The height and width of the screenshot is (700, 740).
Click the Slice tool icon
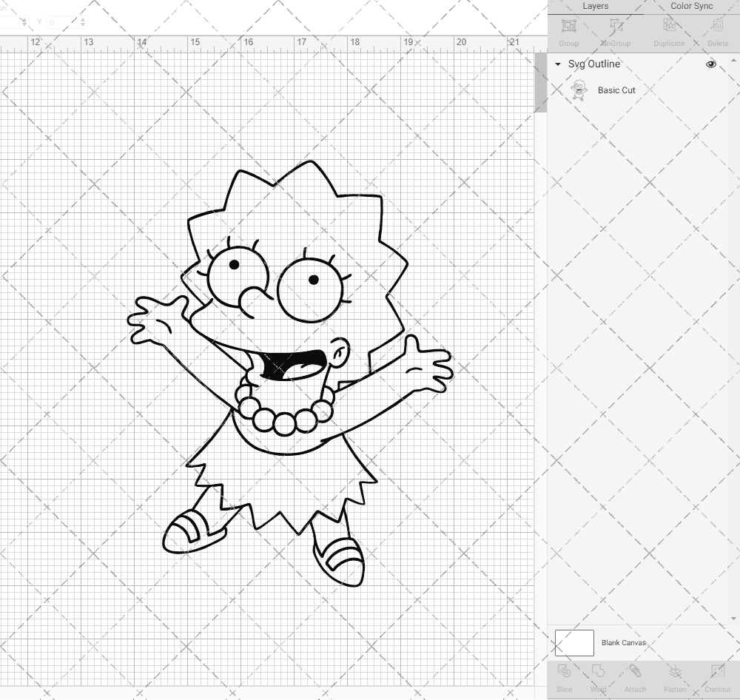[564, 671]
